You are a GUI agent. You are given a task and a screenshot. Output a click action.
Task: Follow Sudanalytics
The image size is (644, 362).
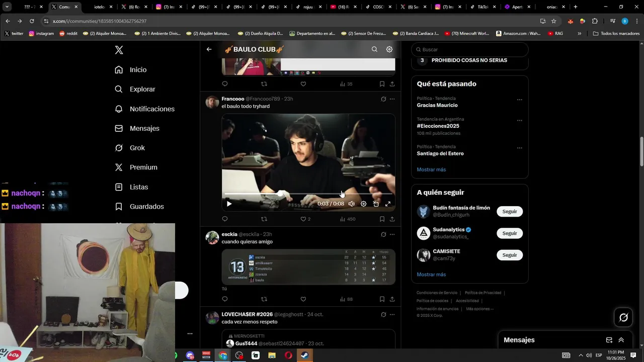pyautogui.click(x=510, y=233)
